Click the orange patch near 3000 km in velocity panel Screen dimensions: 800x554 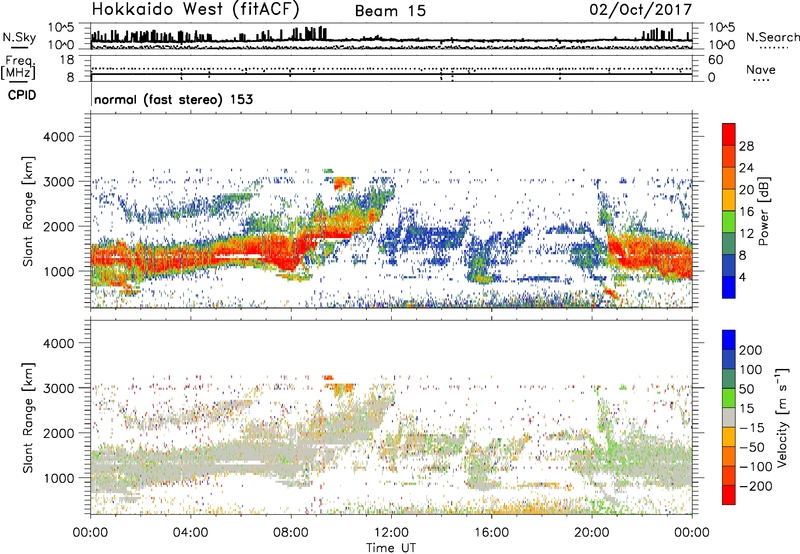[x=341, y=389]
